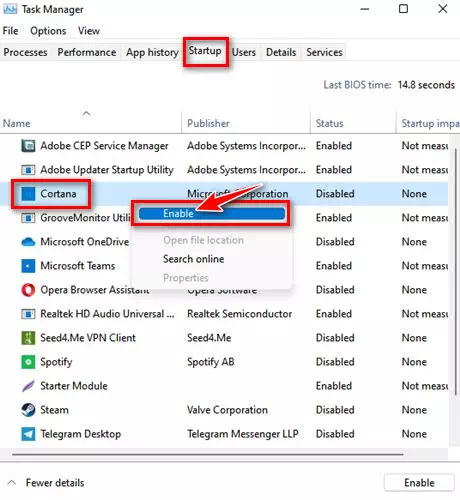Select the Startup tab
The image size is (460, 500).
click(205, 51)
